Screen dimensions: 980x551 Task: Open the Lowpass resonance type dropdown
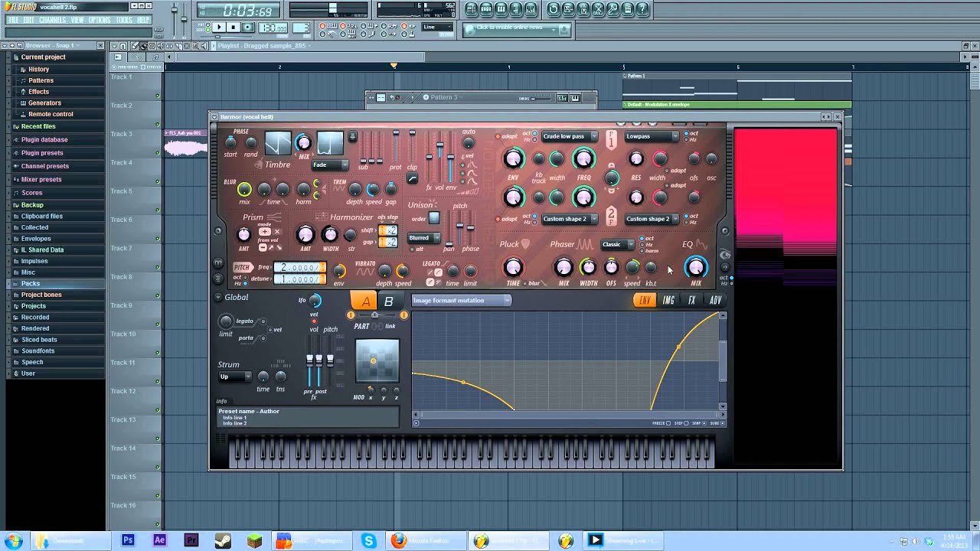tap(652, 136)
